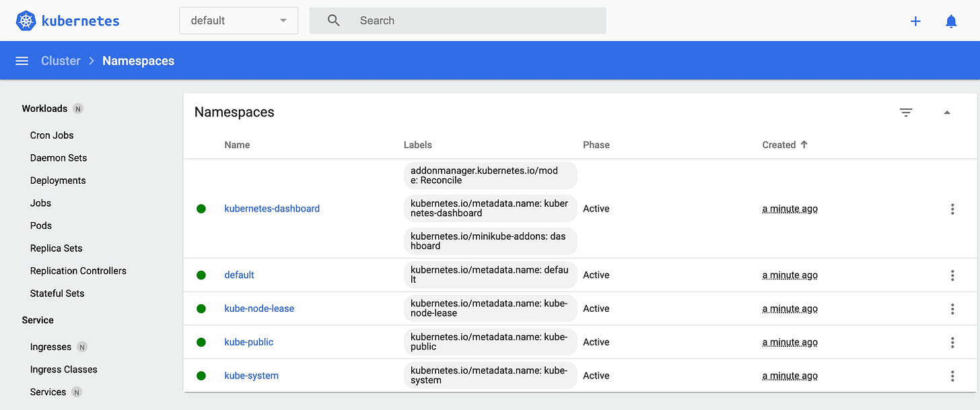The width and height of the screenshot is (980, 410).
Task: Go to Cluster breadcrumb
Action: tap(61, 61)
